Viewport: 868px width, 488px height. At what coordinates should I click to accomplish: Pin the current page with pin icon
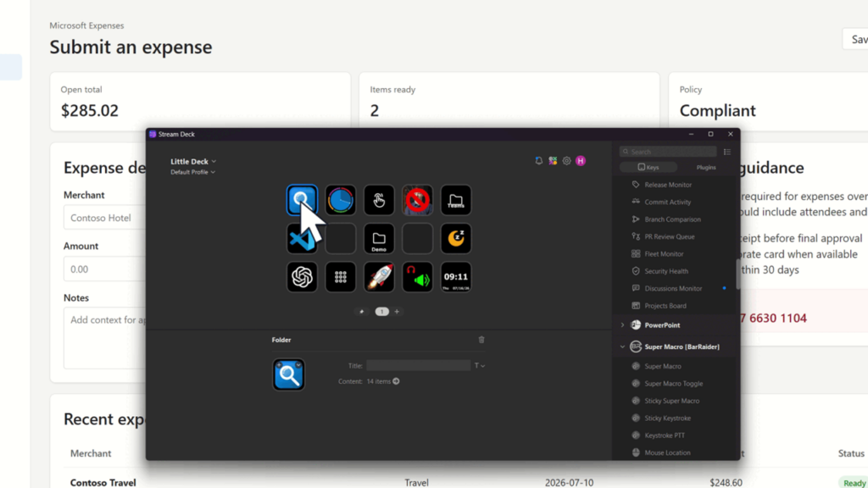pyautogui.click(x=361, y=312)
